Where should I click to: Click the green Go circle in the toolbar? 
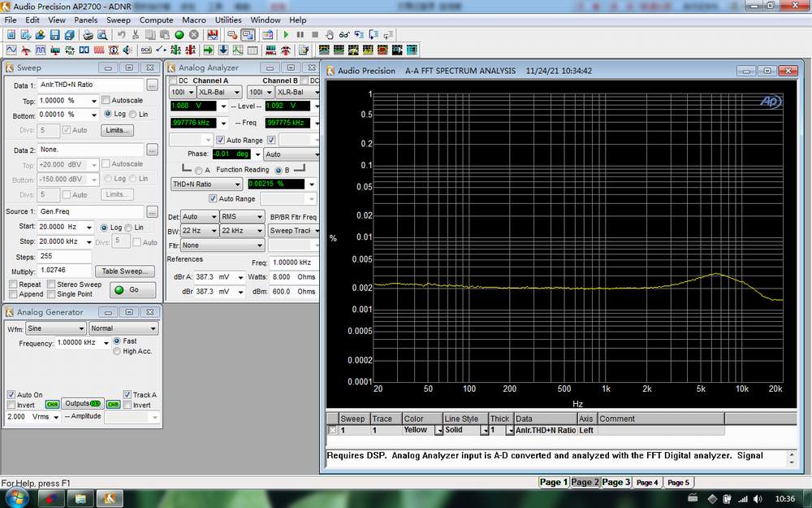point(179,35)
